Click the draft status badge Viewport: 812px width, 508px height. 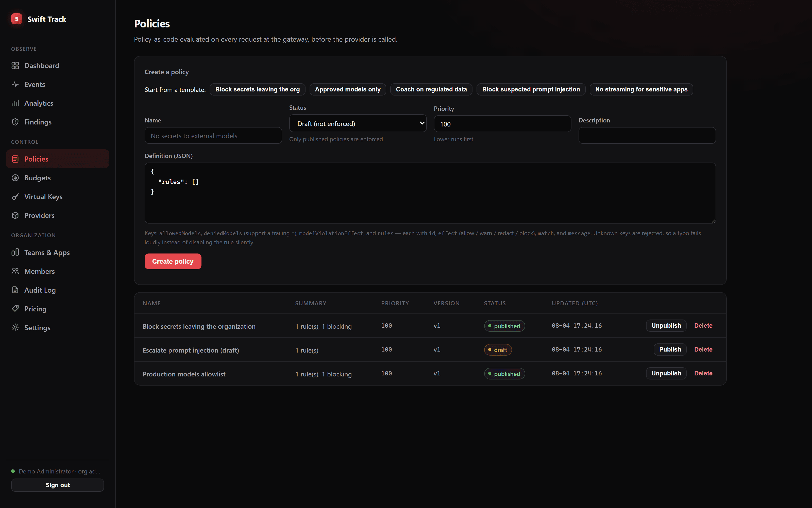tap(498, 350)
